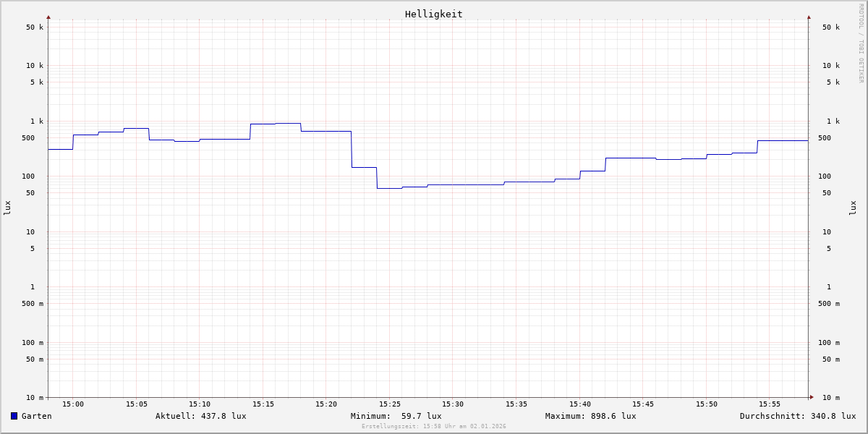868x434 pixels.
Task: Click the blue Garten legend color box
Action: point(14,416)
